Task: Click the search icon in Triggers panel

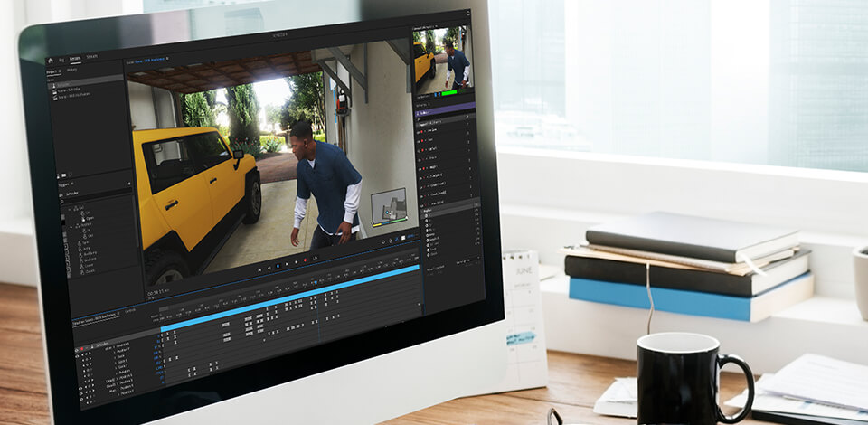Action: pyautogui.click(x=61, y=202)
